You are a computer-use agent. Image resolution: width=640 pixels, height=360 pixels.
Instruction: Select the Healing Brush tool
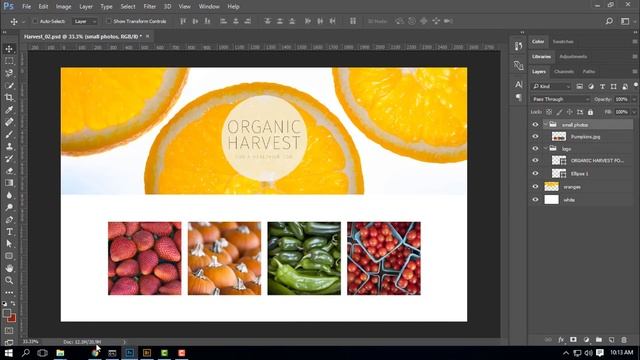click(9, 122)
